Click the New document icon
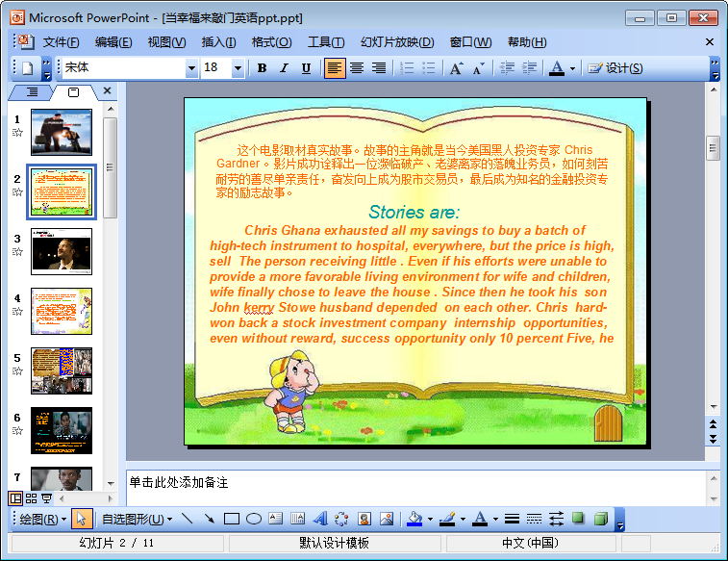Screen dimensions: 728x561 (x=28, y=68)
